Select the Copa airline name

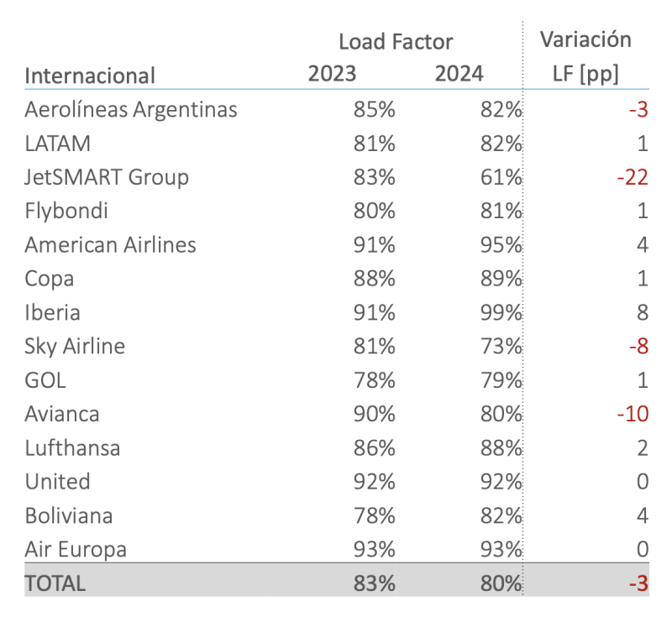pos(50,279)
